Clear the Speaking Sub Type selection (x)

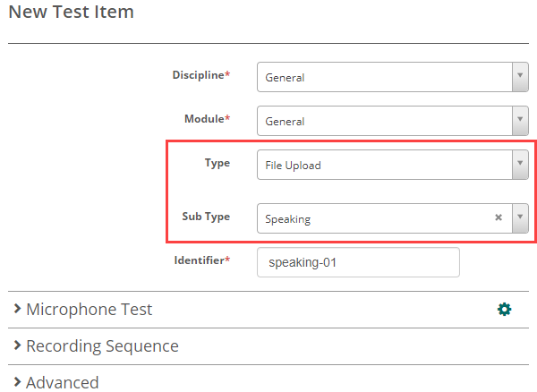coord(499,217)
